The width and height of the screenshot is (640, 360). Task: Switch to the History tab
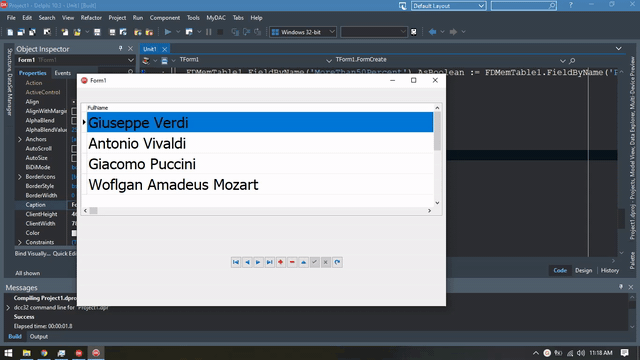pos(610,270)
